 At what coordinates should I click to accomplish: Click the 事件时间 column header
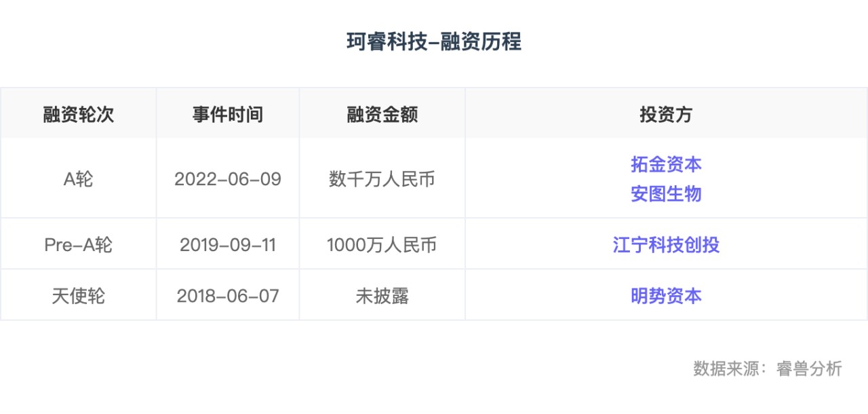(228, 114)
